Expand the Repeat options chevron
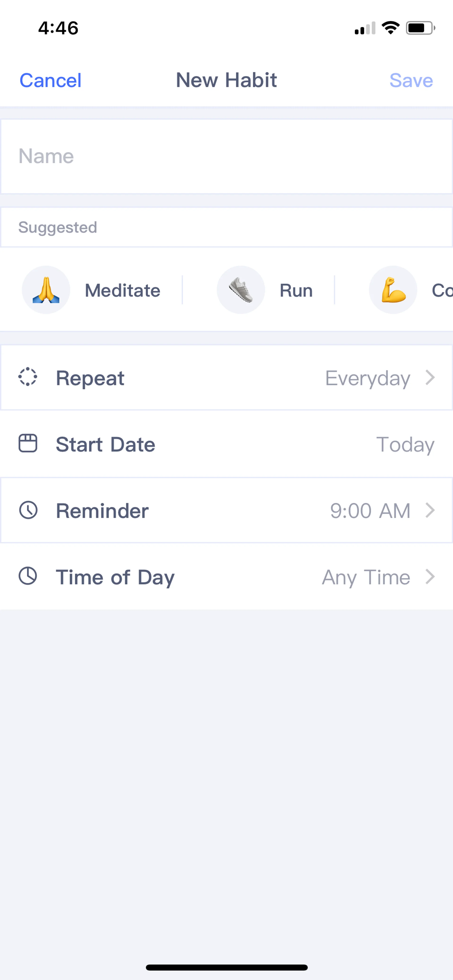The width and height of the screenshot is (453, 980). click(x=430, y=377)
